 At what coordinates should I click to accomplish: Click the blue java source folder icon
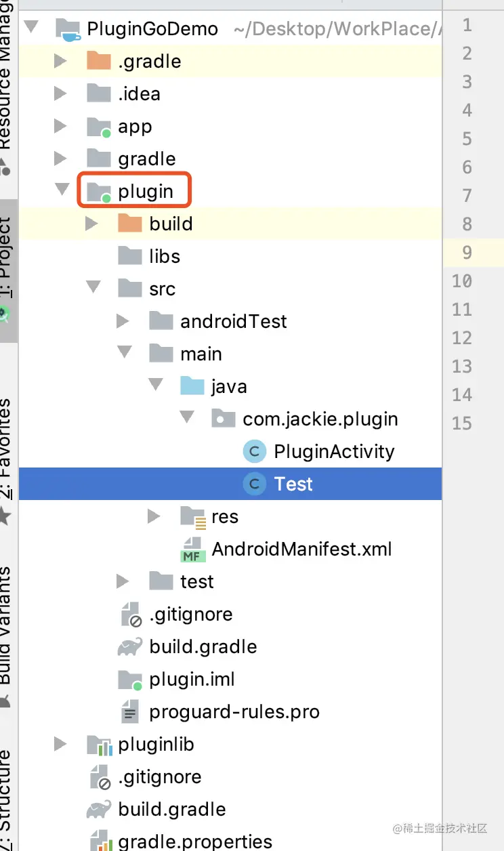192,386
